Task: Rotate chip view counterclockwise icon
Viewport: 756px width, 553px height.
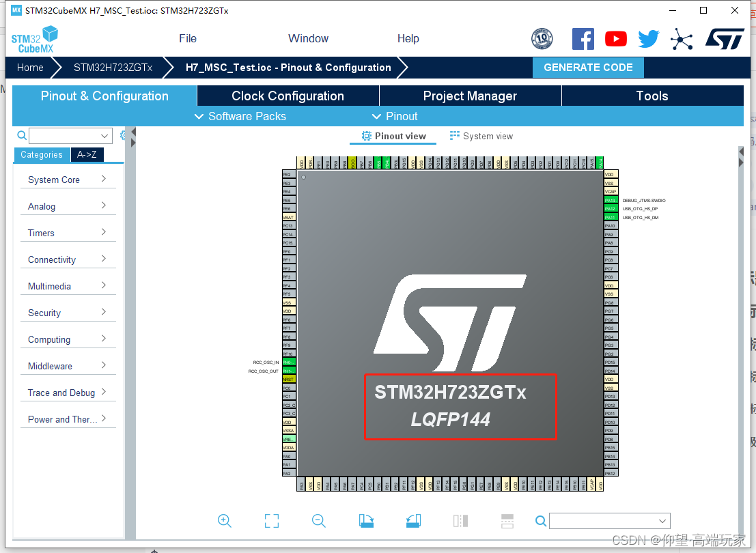Action: point(413,521)
